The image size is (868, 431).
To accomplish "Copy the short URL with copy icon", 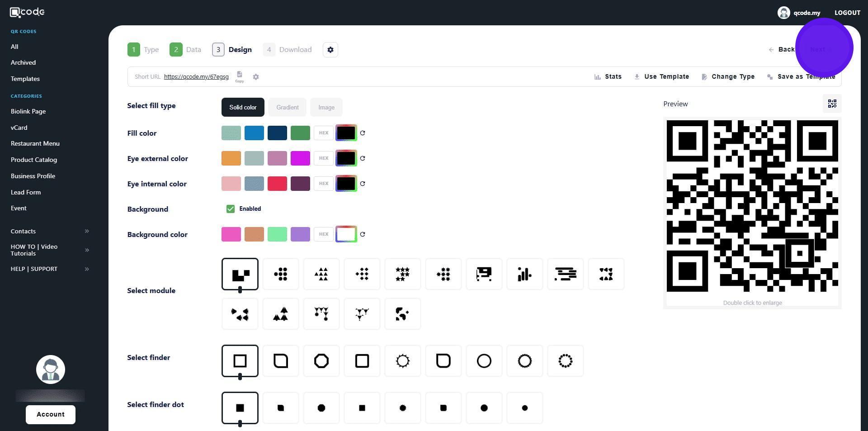I will [x=240, y=76].
